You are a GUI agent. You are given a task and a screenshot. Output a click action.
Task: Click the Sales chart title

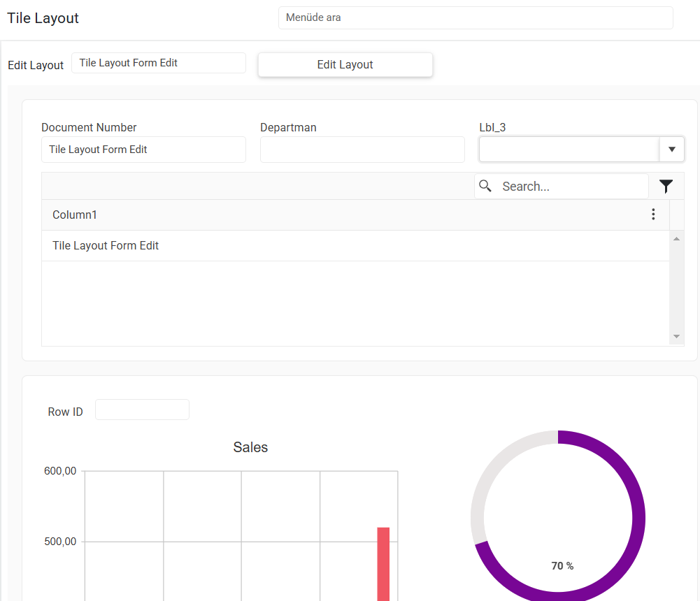pos(250,447)
